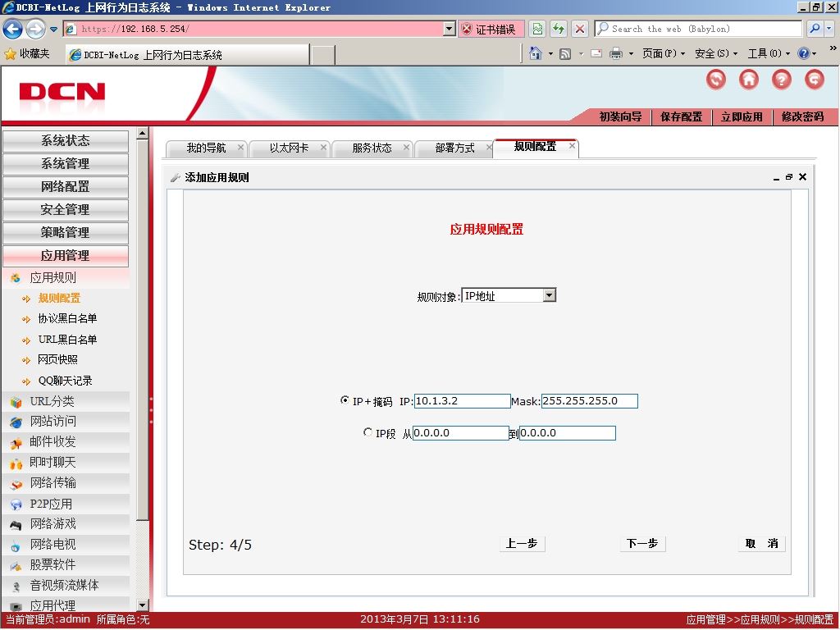This screenshot has width=840, height=630.
Task: Click the 保存配置 header button
Action: coord(681,116)
